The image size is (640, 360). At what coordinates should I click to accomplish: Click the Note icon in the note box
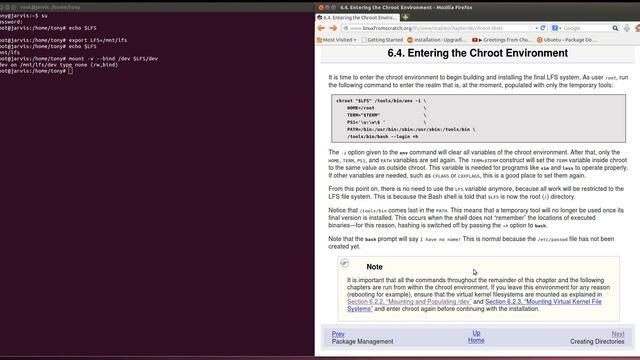point(344,263)
